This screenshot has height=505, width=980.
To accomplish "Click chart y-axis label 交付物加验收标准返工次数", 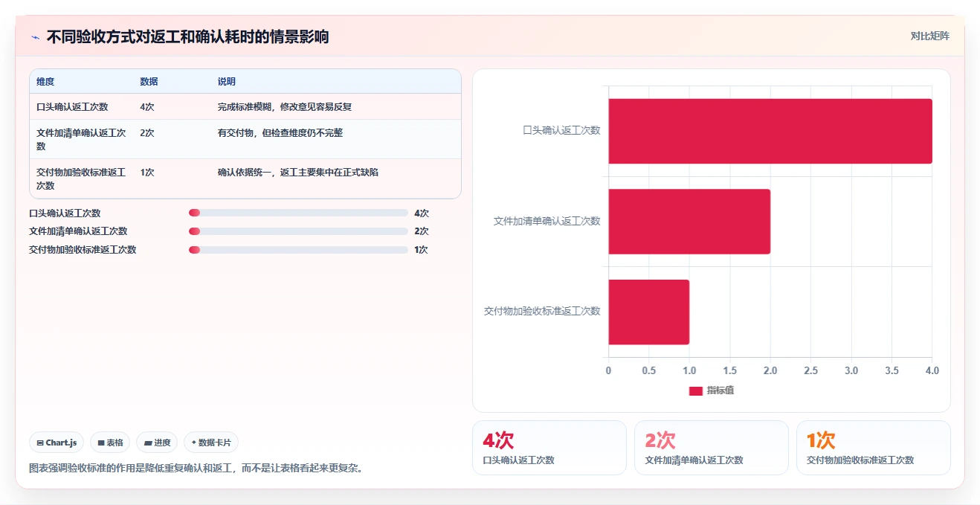I will [542, 312].
